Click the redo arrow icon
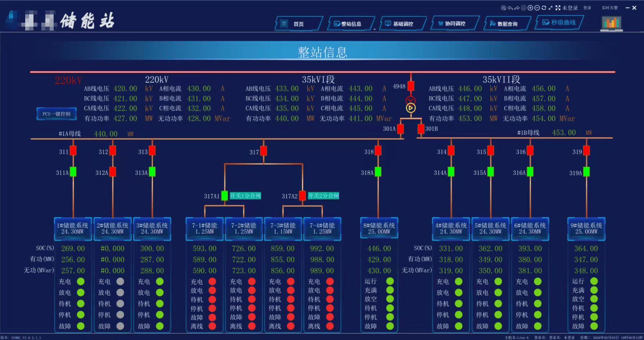This screenshot has width=644, height=340. point(517,8)
